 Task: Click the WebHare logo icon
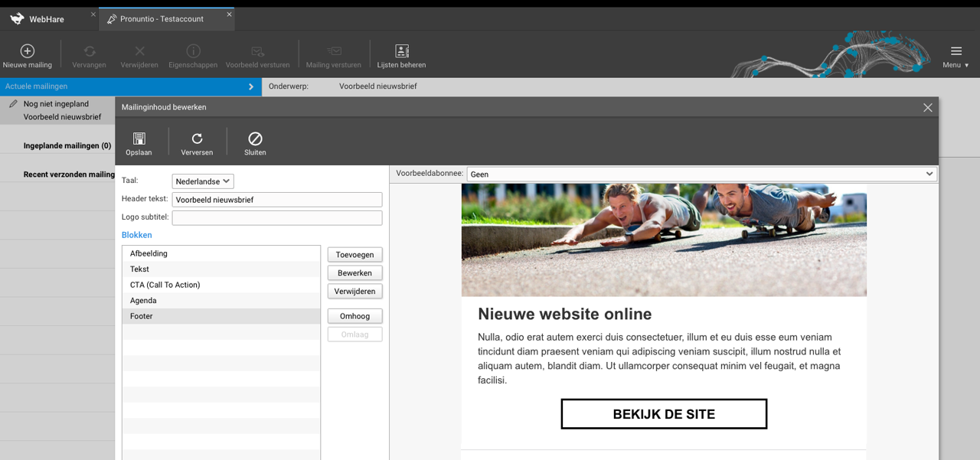click(x=17, y=19)
